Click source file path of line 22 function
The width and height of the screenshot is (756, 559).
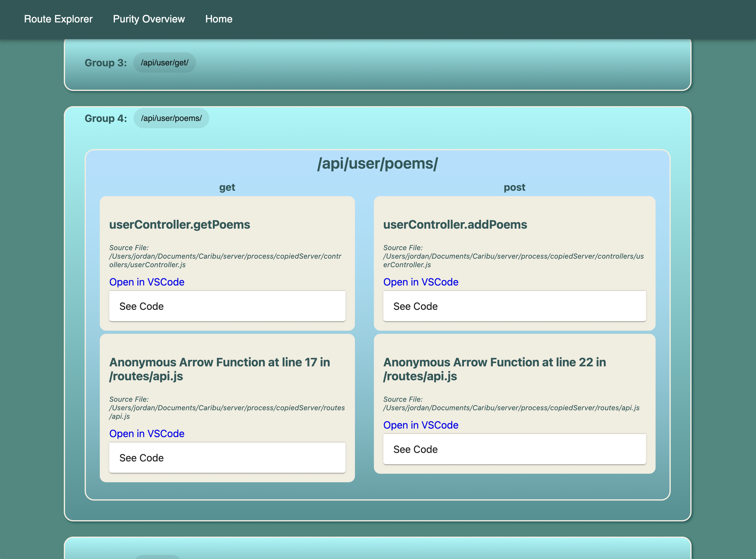click(511, 408)
